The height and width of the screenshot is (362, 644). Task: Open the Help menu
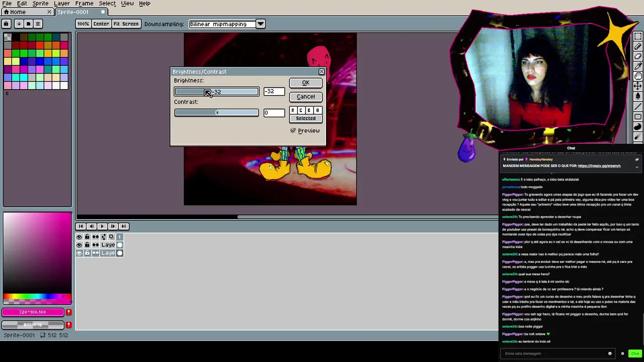click(x=144, y=4)
